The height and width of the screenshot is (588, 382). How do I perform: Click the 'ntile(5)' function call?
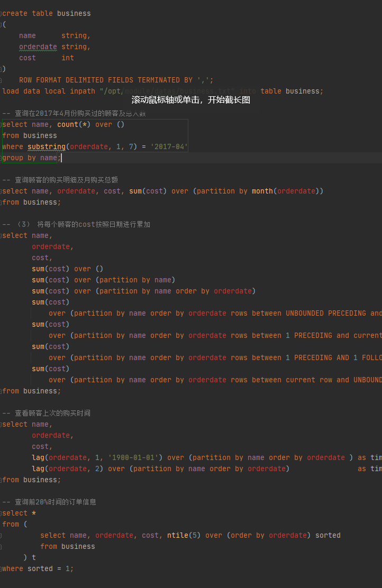click(184, 536)
